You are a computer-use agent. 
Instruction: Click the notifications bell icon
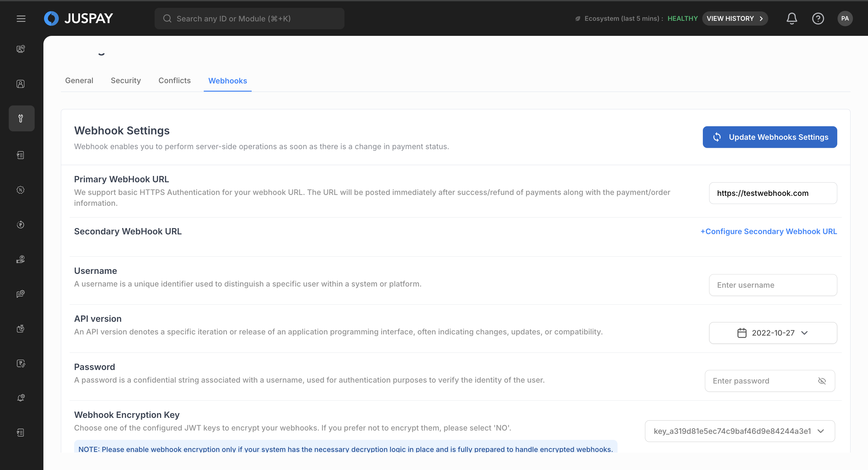coord(791,19)
